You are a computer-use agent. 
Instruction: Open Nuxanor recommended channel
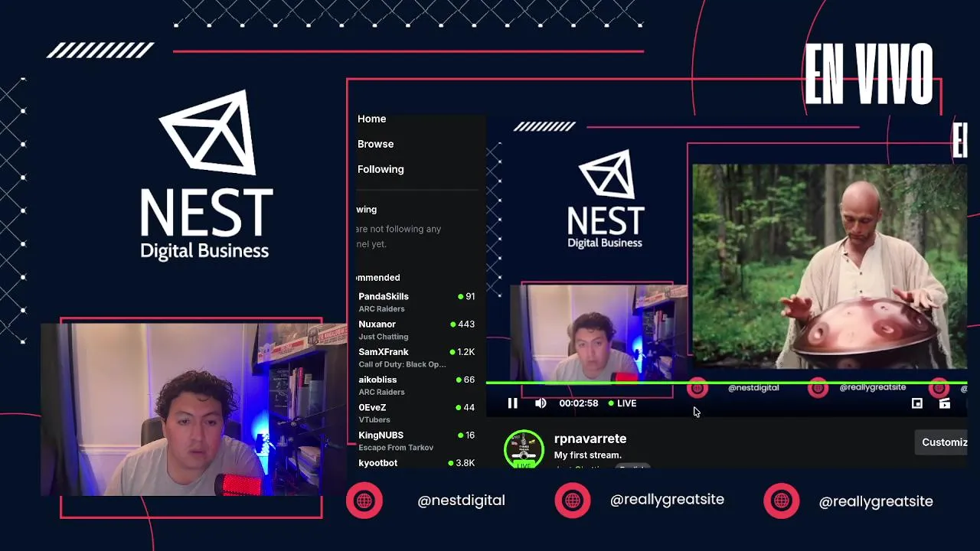(416, 330)
